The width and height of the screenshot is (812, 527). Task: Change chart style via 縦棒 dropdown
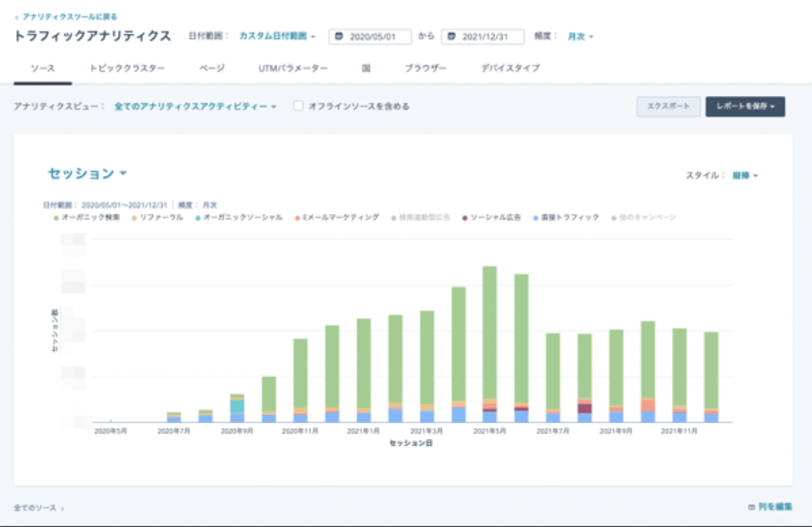[x=745, y=175]
